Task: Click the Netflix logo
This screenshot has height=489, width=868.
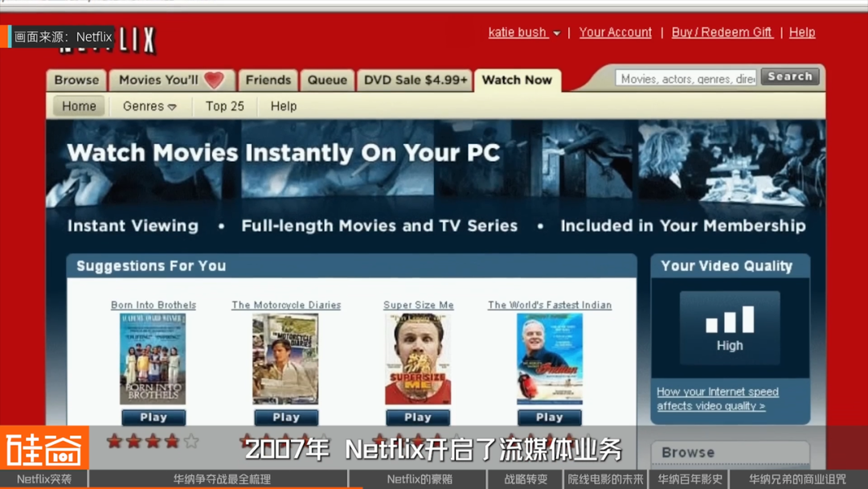Action: click(x=108, y=40)
